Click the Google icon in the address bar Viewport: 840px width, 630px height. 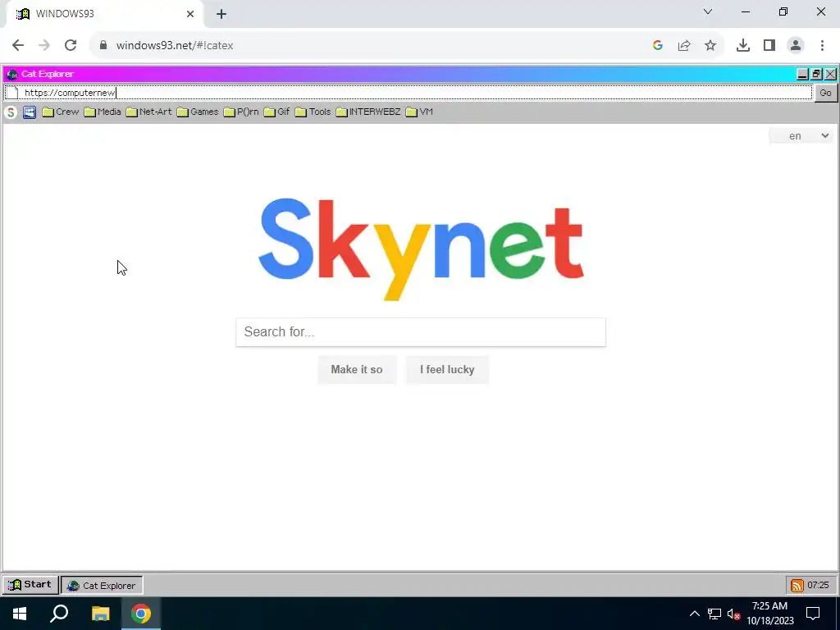(658, 46)
